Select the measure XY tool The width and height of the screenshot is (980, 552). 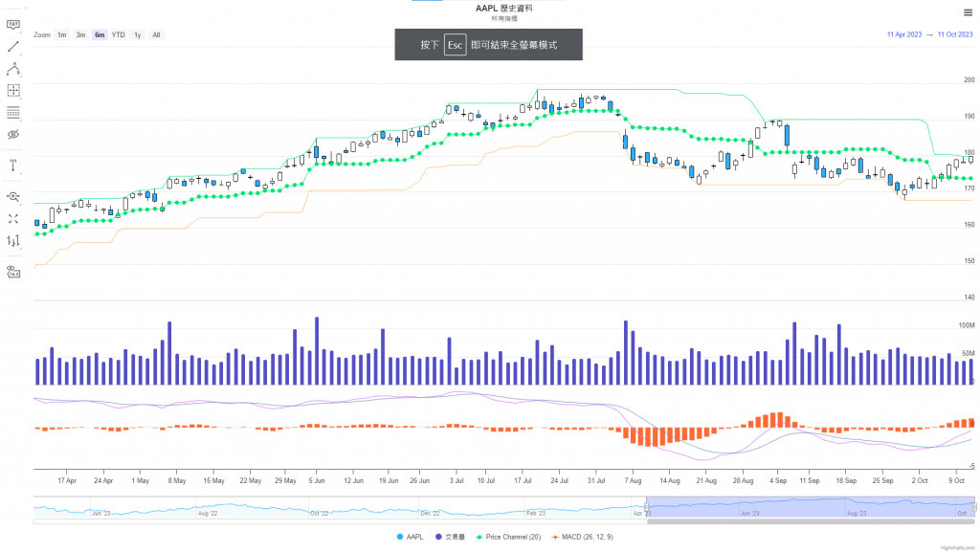pyautogui.click(x=13, y=91)
